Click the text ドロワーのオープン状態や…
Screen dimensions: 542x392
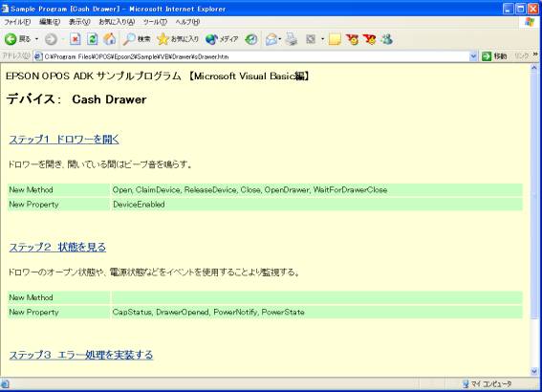[x=154, y=272]
